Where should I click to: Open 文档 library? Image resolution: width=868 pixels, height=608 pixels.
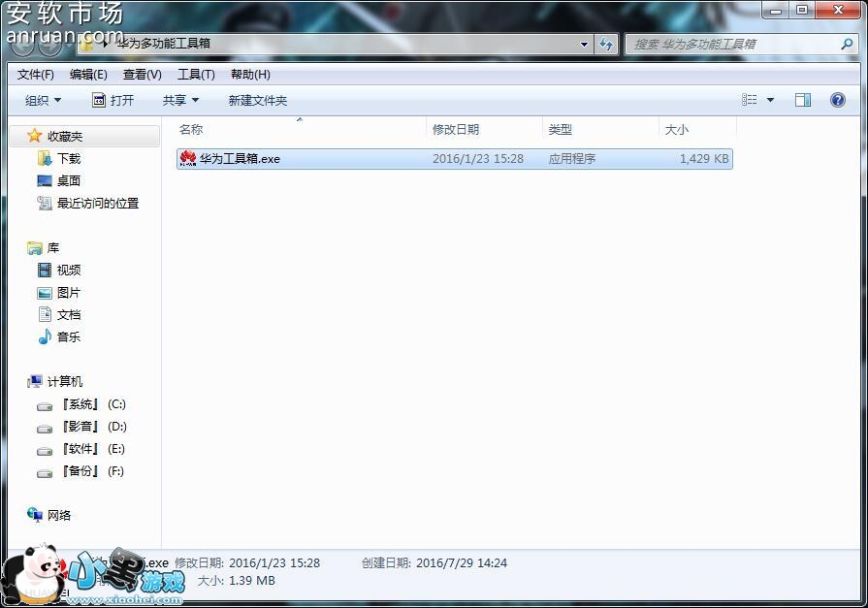tap(69, 314)
